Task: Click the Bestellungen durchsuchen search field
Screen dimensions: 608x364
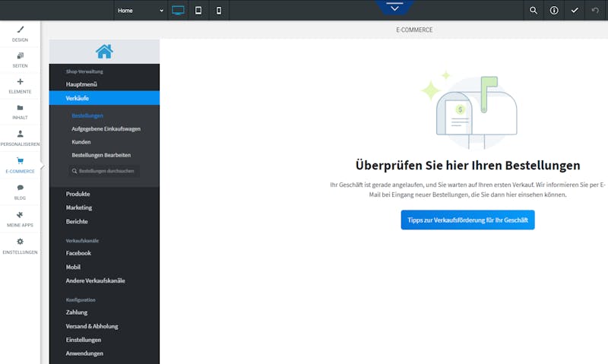Action: tap(104, 171)
